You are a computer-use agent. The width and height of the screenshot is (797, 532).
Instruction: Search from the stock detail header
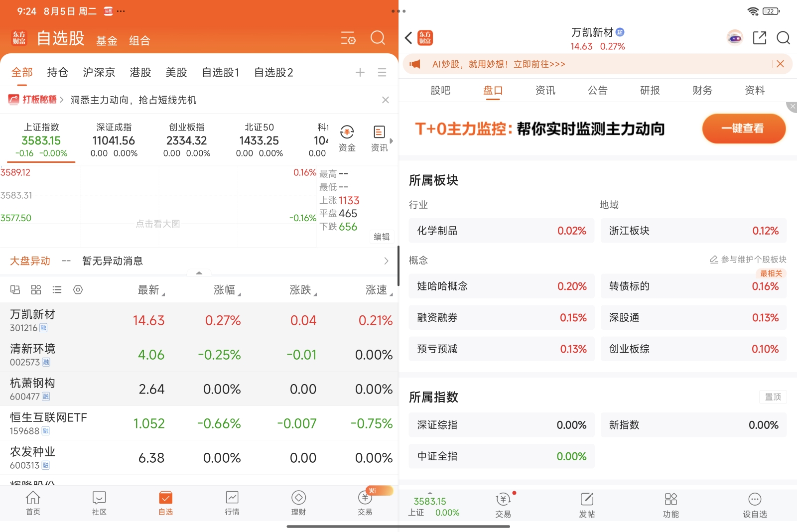(x=784, y=38)
